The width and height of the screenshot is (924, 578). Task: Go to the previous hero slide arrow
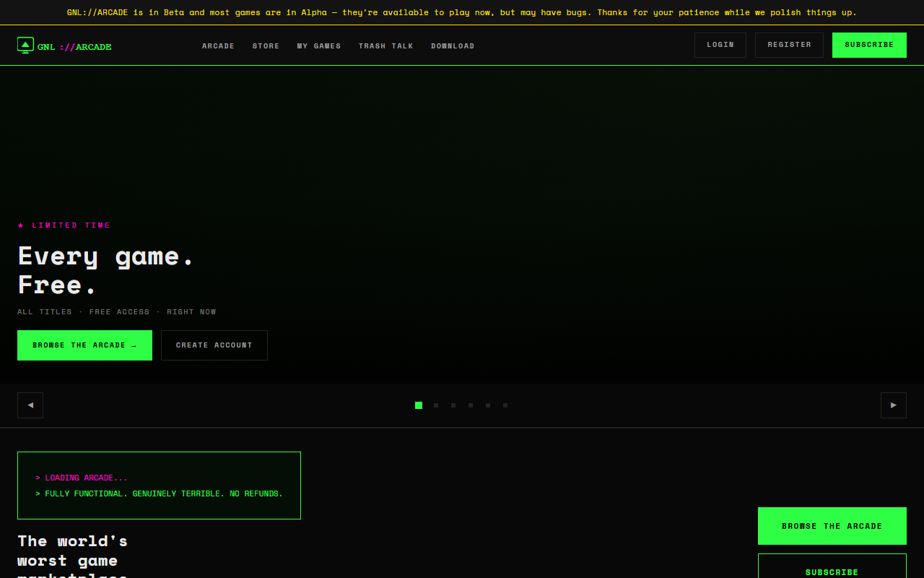click(30, 405)
